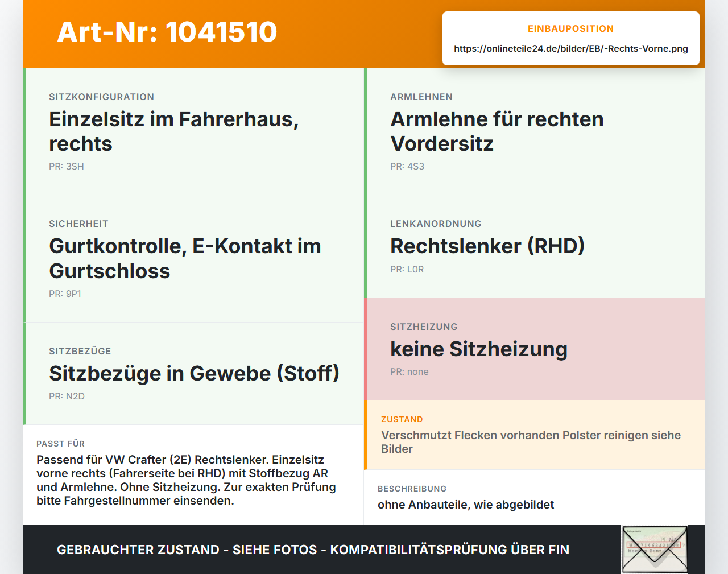Click the ARMLEHNEN label
The height and width of the screenshot is (574, 728).
pyautogui.click(x=421, y=97)
